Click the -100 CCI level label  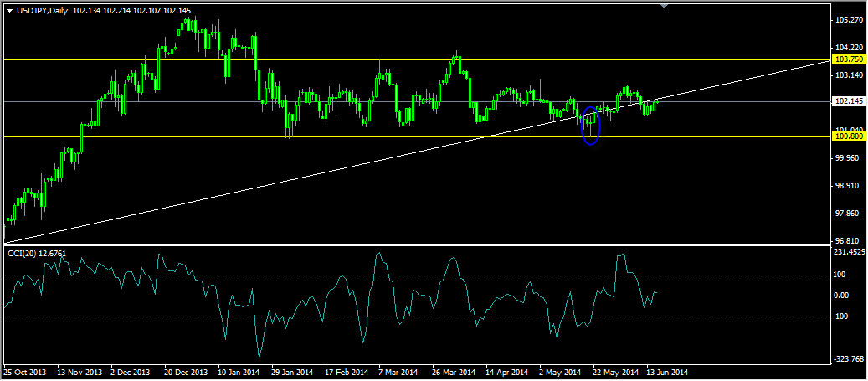click(843, 317)
